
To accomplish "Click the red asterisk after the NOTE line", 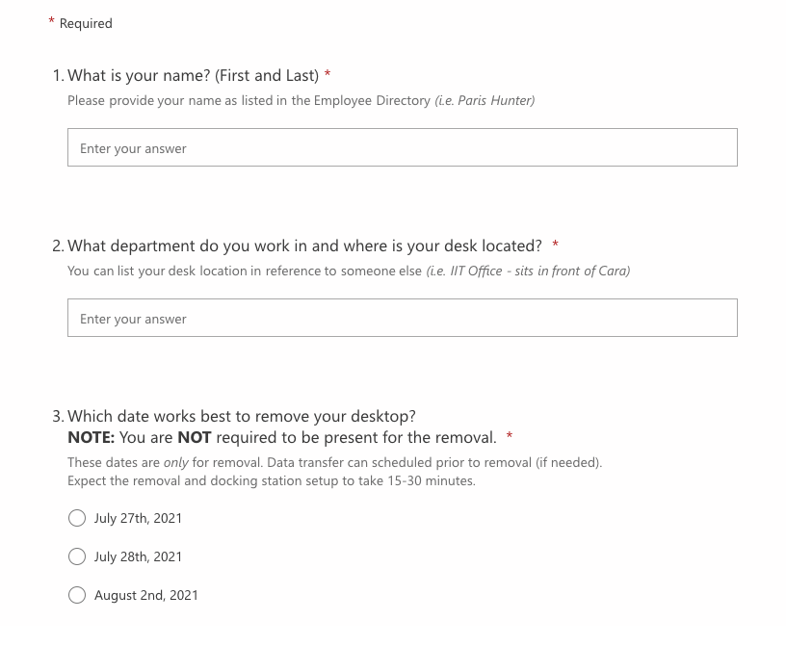I will pyautogui.click(x=510, y=438).
